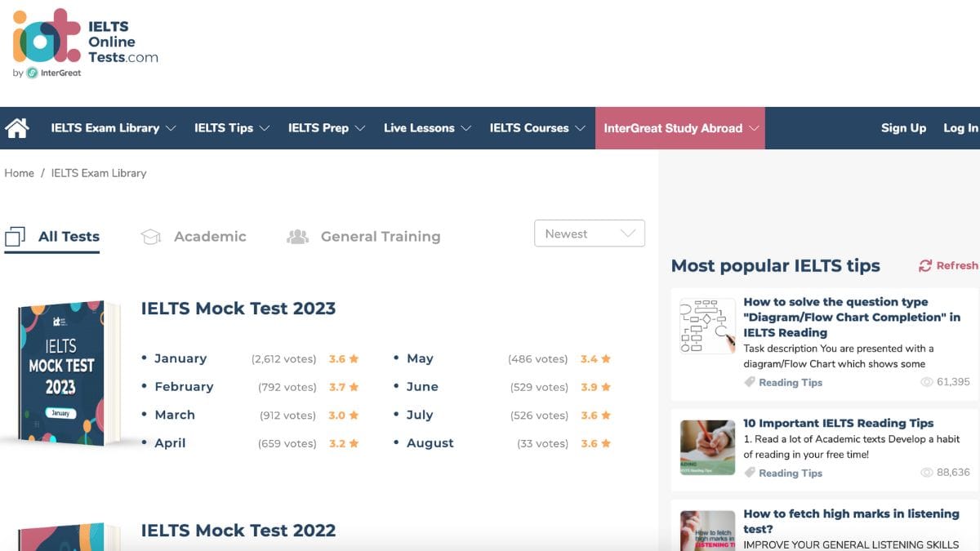Click the tag icon on Diagram/Flow Chart tip
This screenshot has height=551, width=980.
pyautogui.click(x=749, y=382)
